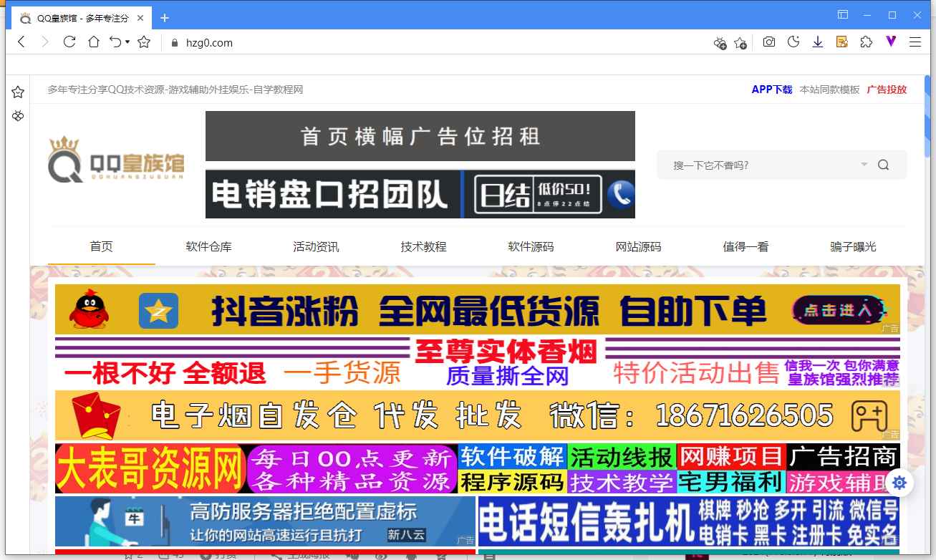This screenshot has height=560, width=936.
Task: Toggle night mode moon icon
Action: click(793, 42)
